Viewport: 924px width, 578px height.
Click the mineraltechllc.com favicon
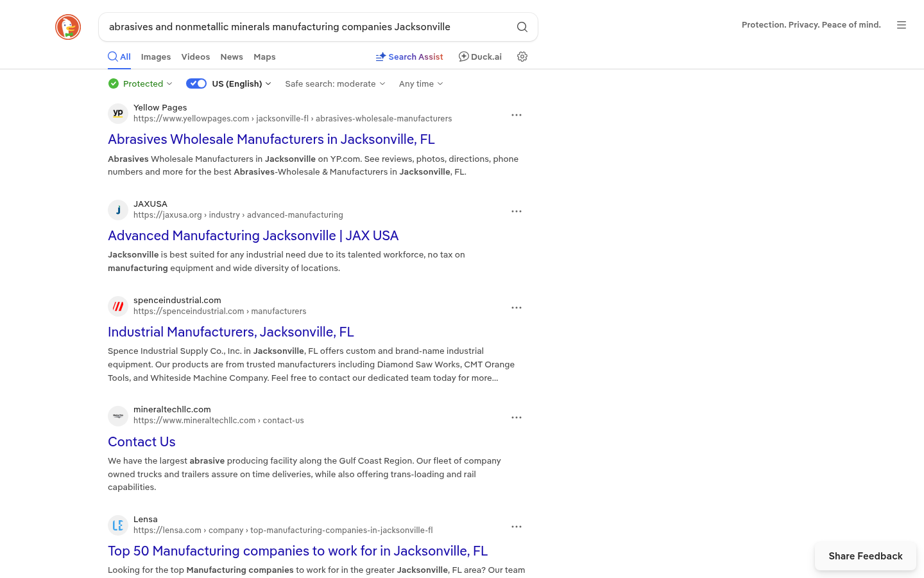tap(118, 416)
